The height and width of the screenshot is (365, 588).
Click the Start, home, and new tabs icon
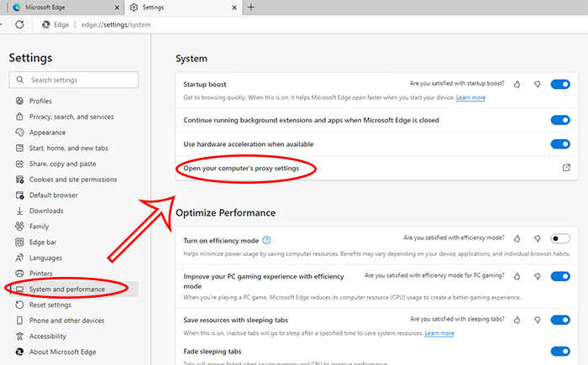pyautogui.click(x=19, y=148)
